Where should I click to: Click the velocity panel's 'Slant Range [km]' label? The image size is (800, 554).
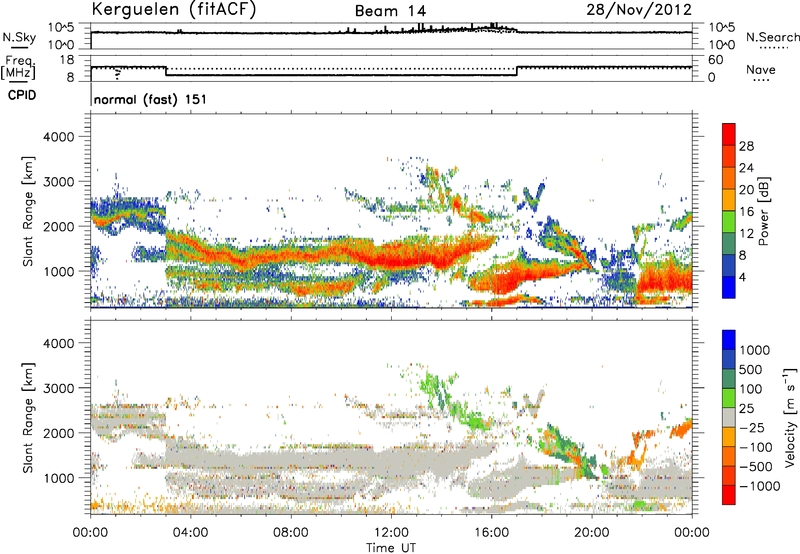click(27, 417)
